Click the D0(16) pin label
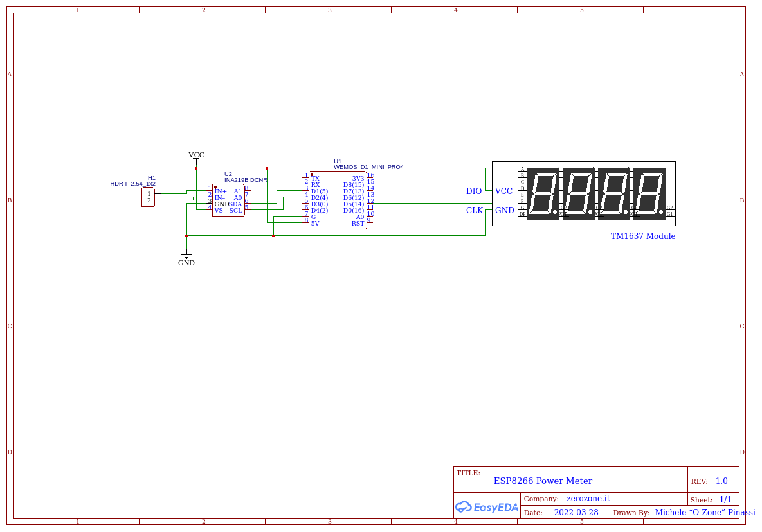Screen dimensions: 762x532 coord(354,210)
